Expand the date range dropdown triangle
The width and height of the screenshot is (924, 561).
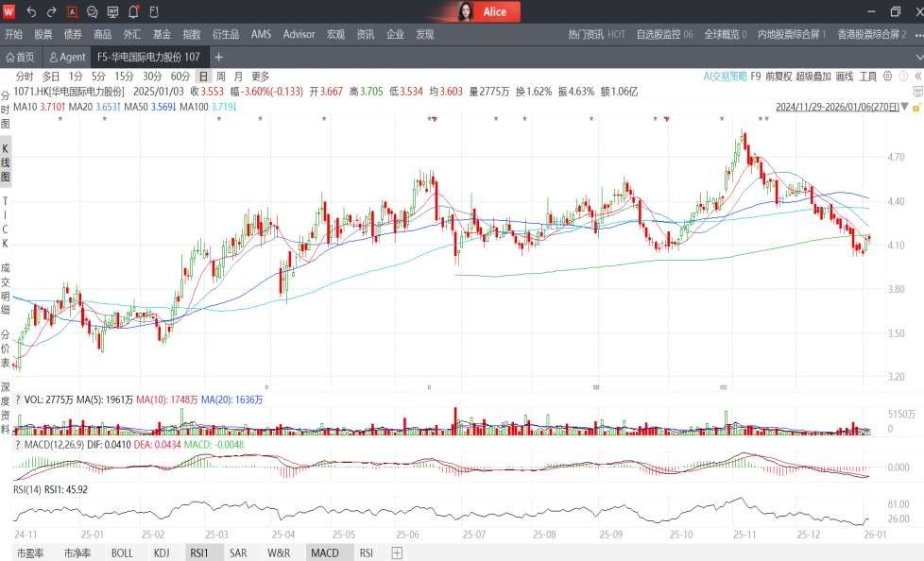[x=905, y=108]
